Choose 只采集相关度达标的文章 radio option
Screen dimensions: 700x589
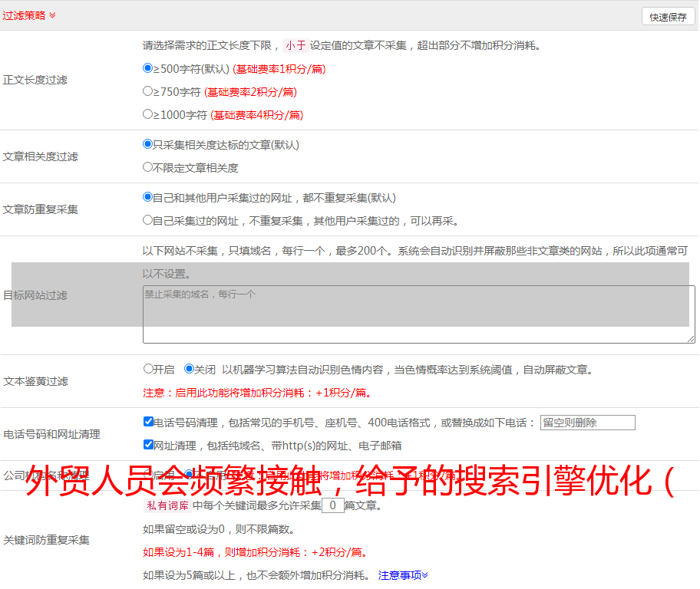point(148,144)
